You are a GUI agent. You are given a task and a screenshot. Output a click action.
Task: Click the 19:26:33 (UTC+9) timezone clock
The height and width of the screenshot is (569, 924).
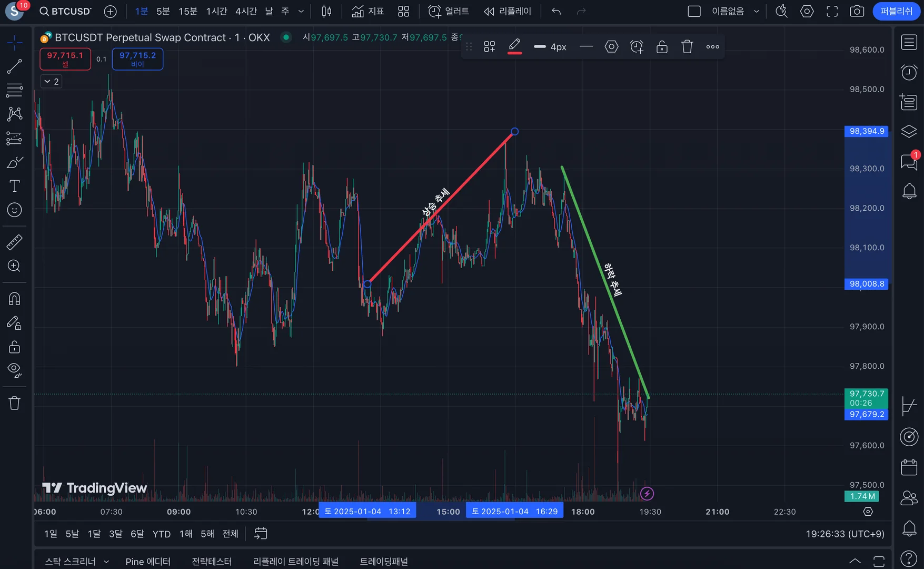[x=845, y=534]
